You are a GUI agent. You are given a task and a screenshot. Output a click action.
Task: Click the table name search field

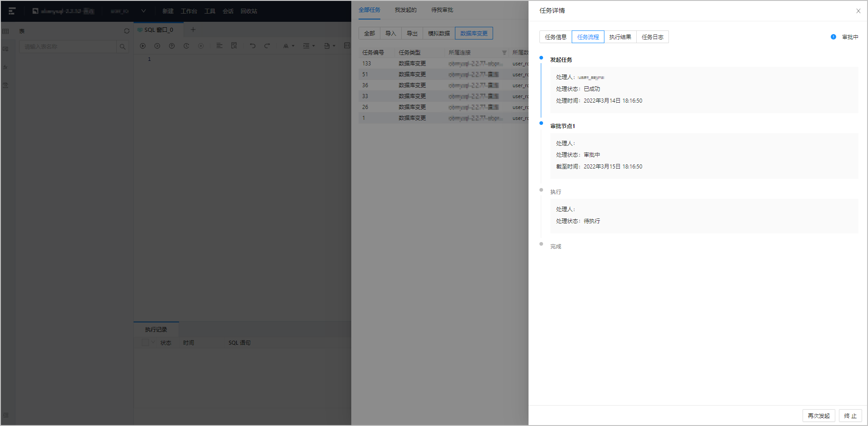pyautogui.click(x=68, y=46)
